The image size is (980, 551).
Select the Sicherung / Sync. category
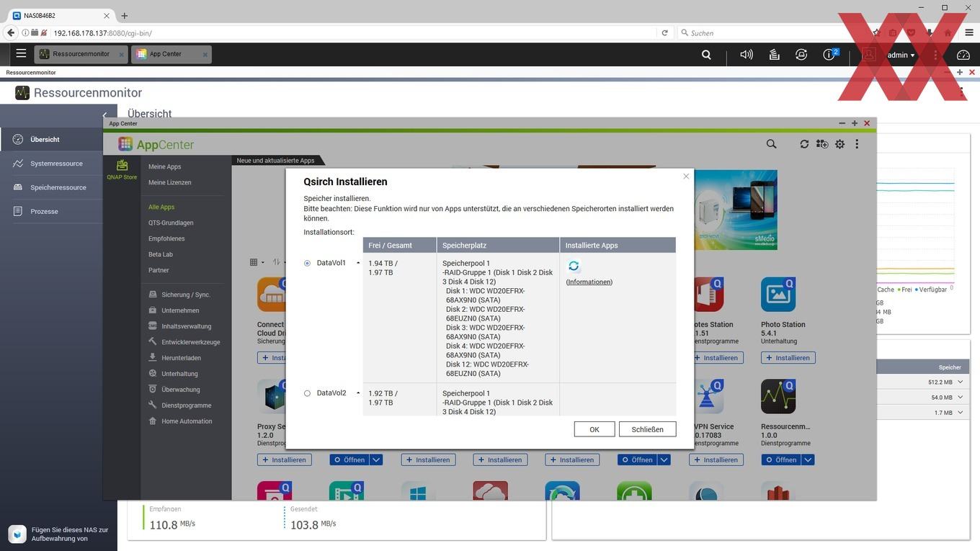tap(180, 295)
